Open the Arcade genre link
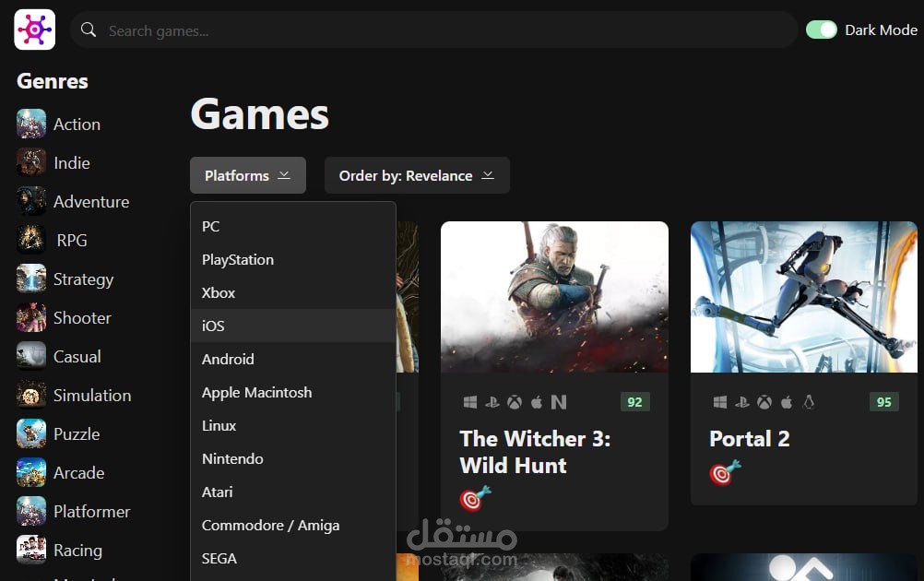 point(79,473)
